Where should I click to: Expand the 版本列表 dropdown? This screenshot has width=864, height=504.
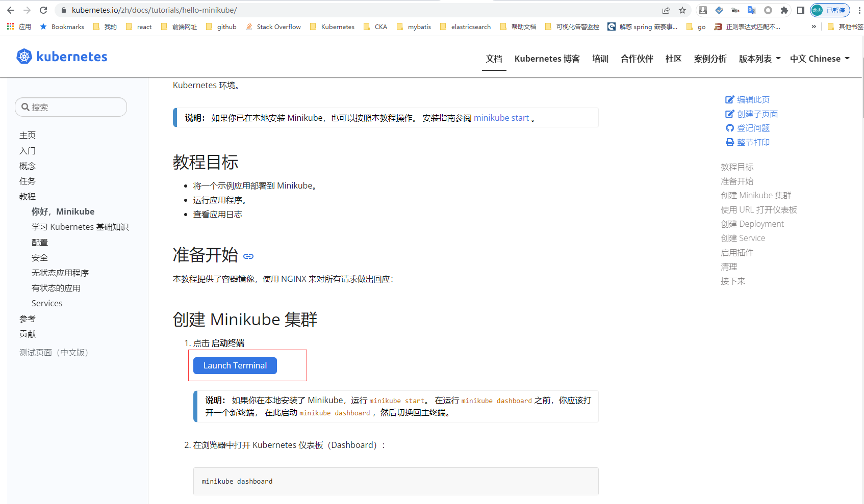(759, 59)
